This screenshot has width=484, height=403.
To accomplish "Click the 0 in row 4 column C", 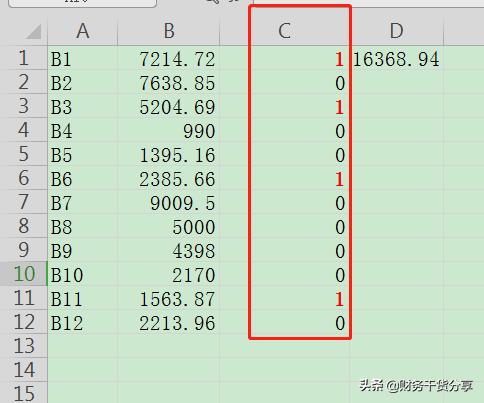I will pos(340,131).
